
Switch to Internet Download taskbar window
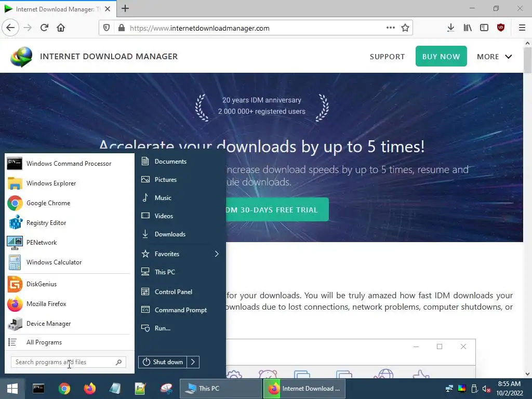pos(304,389)
